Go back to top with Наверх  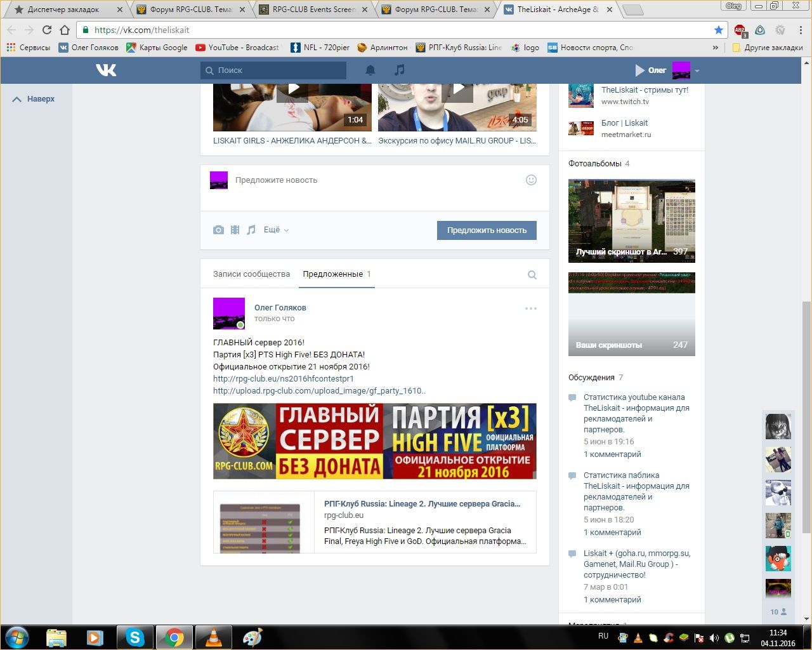click(x=34, y=99)
